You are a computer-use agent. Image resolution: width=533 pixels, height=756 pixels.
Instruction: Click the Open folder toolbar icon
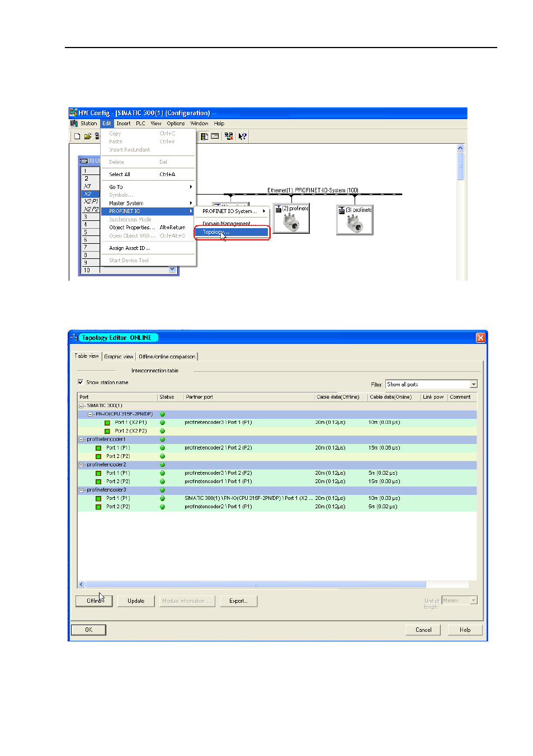88,136
